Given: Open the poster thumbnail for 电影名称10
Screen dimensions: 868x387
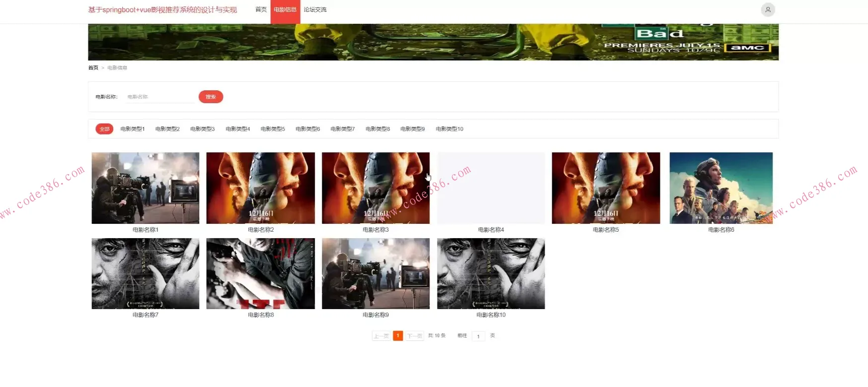Looking at the screenshot, I should (491, 273).
